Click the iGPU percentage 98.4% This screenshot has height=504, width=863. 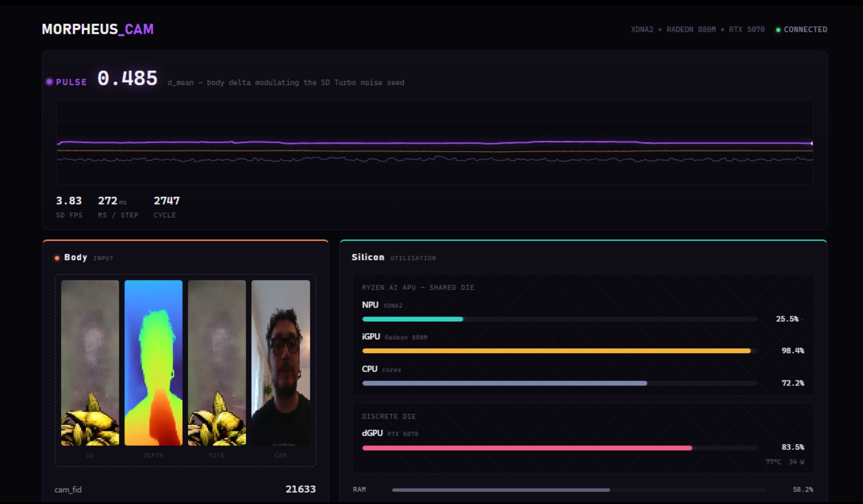point(793,350)
